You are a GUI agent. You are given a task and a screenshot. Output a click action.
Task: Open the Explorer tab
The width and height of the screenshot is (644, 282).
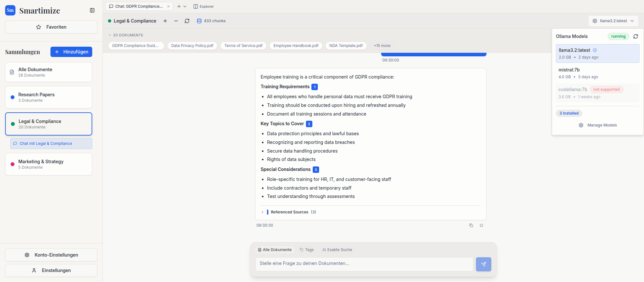click(x=203, y=6)
